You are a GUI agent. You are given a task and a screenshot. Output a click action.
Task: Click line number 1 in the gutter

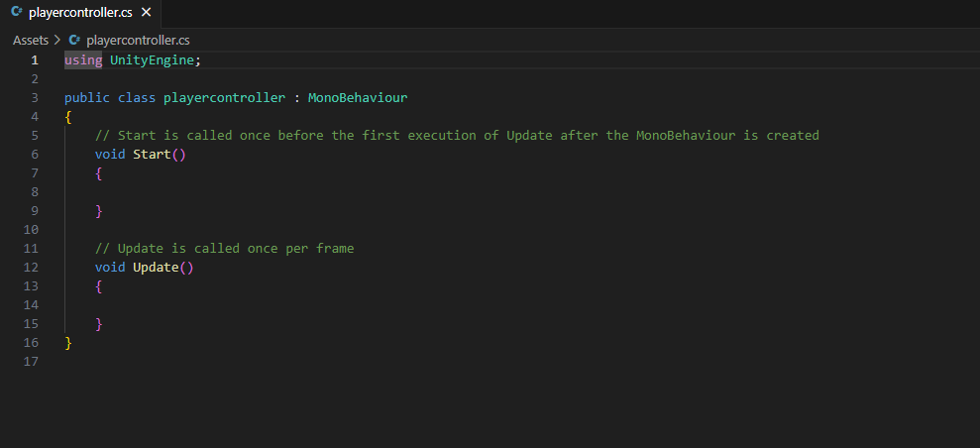(35, 59)
